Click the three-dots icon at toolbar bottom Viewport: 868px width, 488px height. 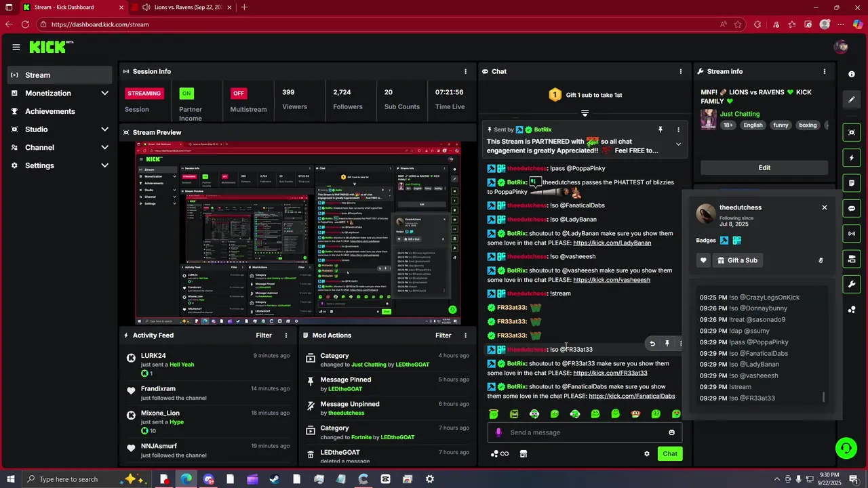pos(852,310)
